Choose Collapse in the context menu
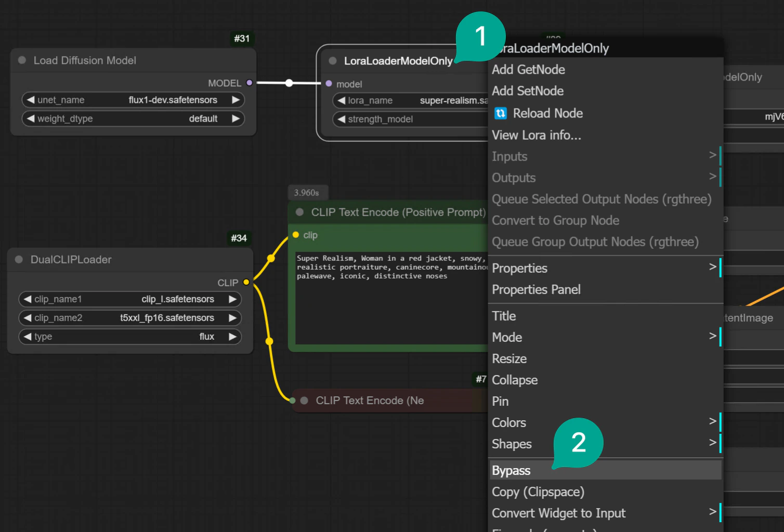Image resolution: width=784 pixels, height=532 pixels. (606, 379)
